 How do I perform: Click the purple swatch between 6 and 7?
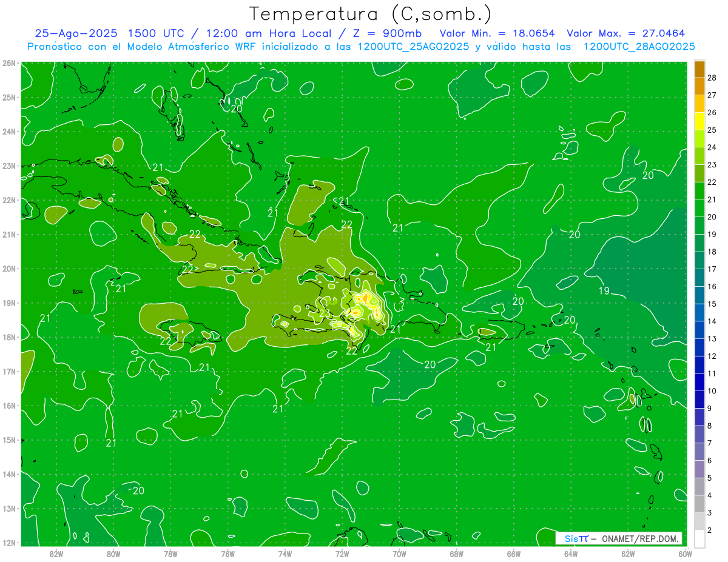(699, 452)
